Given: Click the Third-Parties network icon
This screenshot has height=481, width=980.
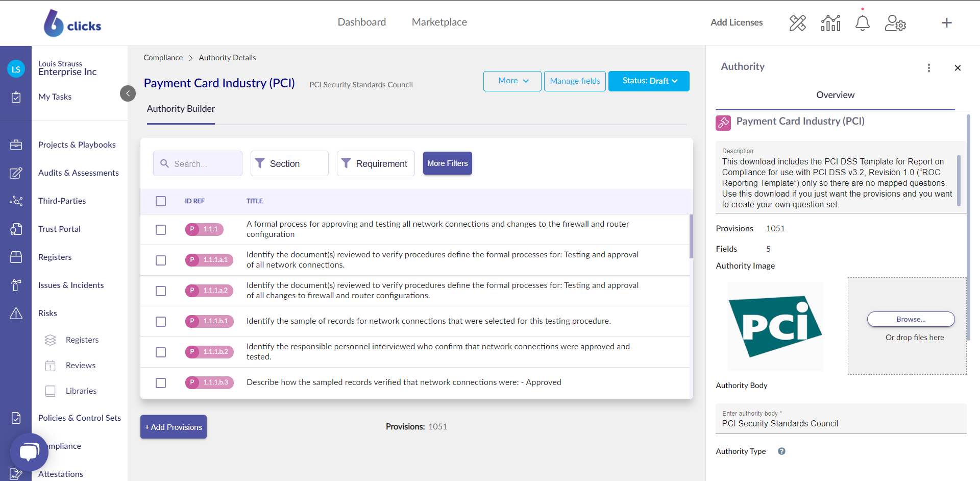Looking at the screenshot, I should coord(16,201).
